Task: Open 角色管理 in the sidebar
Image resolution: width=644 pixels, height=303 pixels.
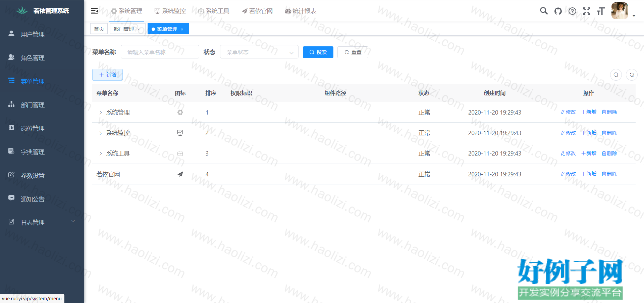Action: click(x=42, y=58)
